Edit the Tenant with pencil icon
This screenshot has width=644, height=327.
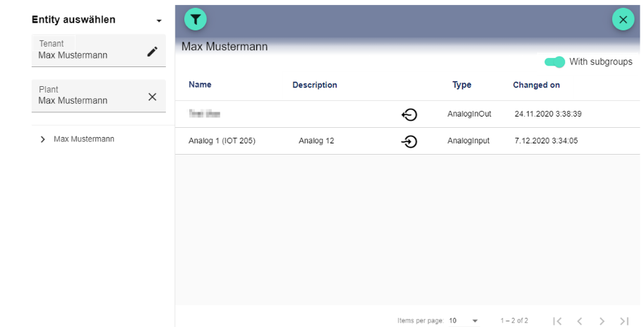[152, 51]
